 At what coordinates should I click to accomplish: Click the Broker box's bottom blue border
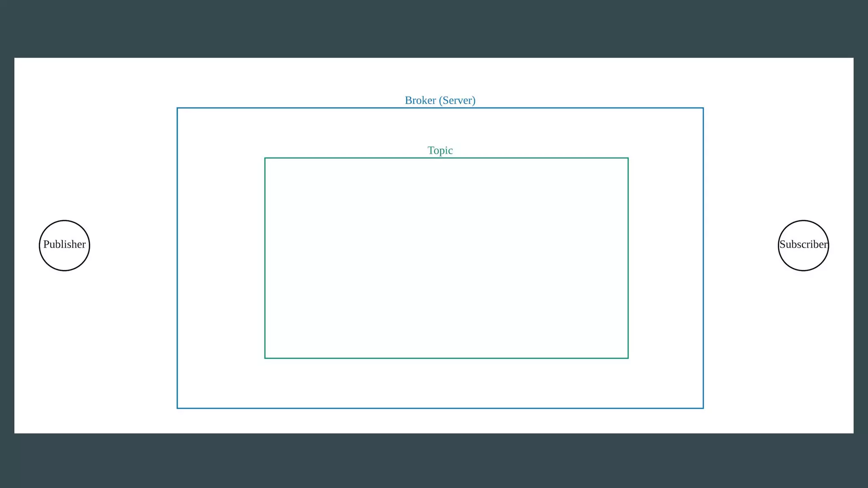tap(440, 408)
